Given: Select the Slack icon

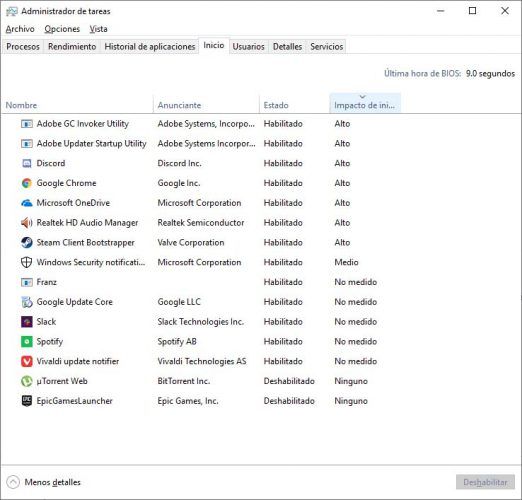Looking at the screenshot, I should 27,322.
